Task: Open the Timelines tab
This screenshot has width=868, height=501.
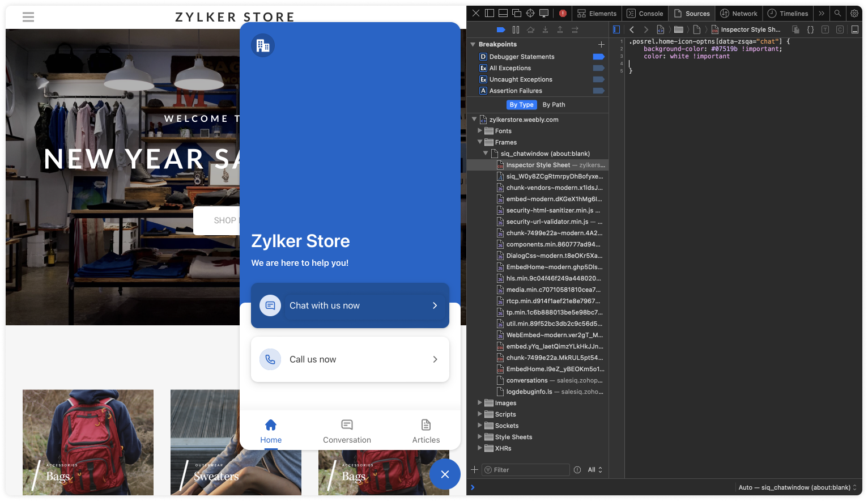Action: coord(788,14)
